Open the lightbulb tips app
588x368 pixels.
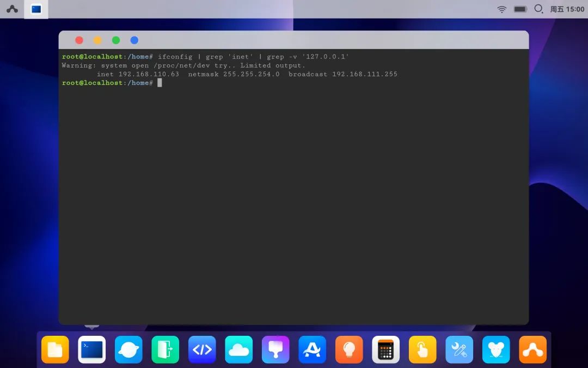coord(349,350)
